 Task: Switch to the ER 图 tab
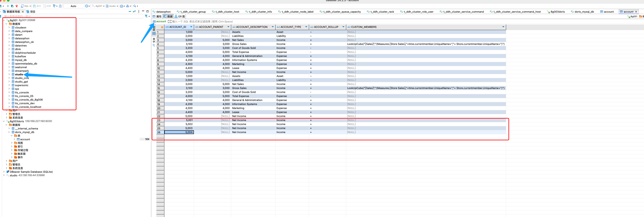(x=180, y=16)
